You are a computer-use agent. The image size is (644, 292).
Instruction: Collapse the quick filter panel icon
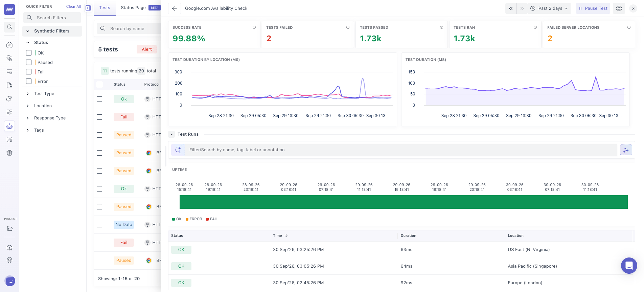click(x=88, y=8)
